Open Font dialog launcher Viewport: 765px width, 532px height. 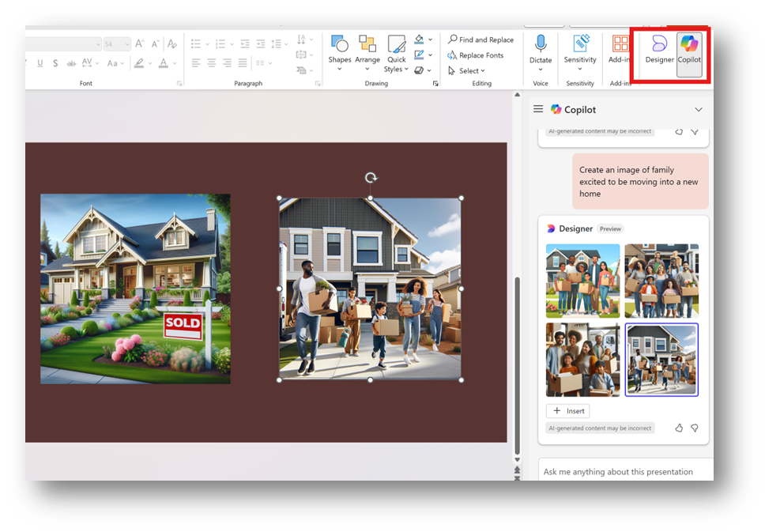click(x=179, y=84)
